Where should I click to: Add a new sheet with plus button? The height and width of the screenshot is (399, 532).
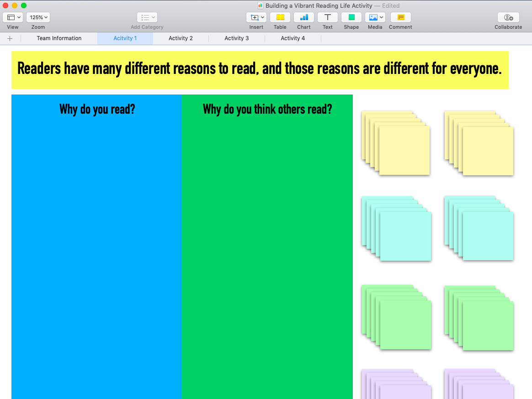point(10,38)
